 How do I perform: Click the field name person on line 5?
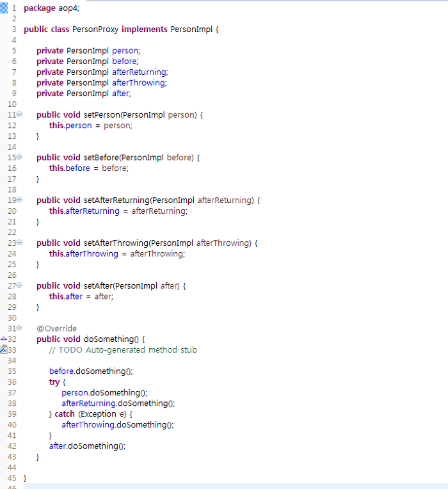point(125,51)
